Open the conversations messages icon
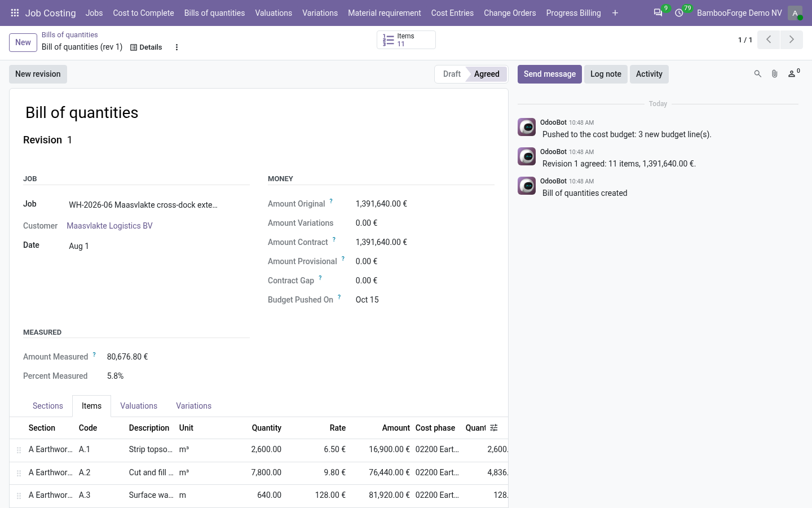Image resolution: width=812 pixels, height=508 pixels. click(x=658, y=13)
